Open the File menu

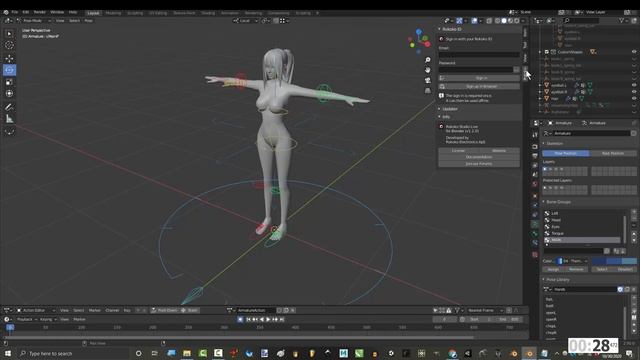15,12
